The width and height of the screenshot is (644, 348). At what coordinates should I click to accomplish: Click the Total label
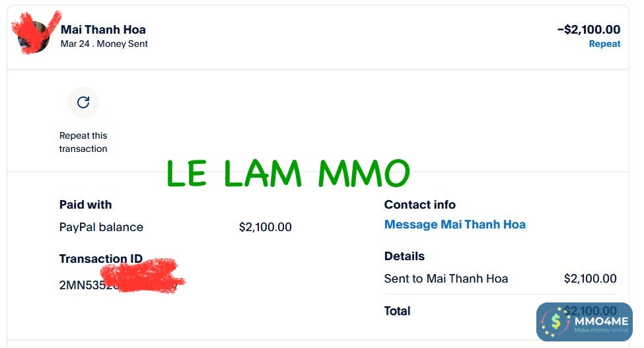tap(397, 311)
